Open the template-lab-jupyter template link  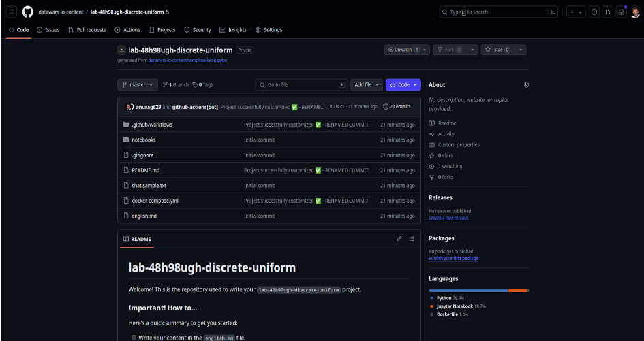(187, 60)
